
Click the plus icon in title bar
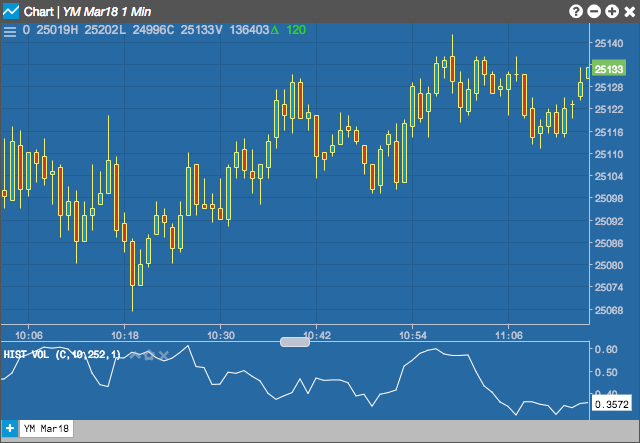point(612,11)
